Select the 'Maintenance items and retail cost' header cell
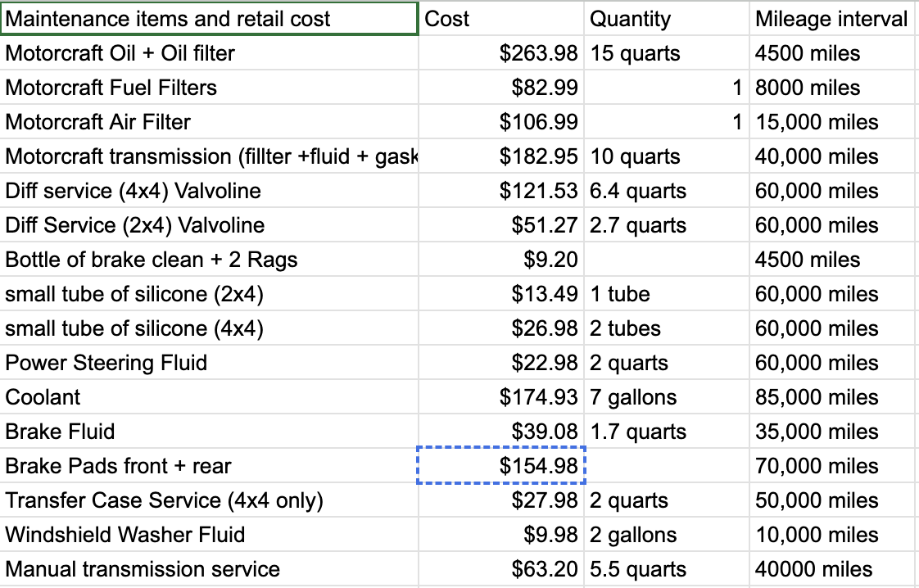This screenshot has height=588, width=919. coord(209,19)
